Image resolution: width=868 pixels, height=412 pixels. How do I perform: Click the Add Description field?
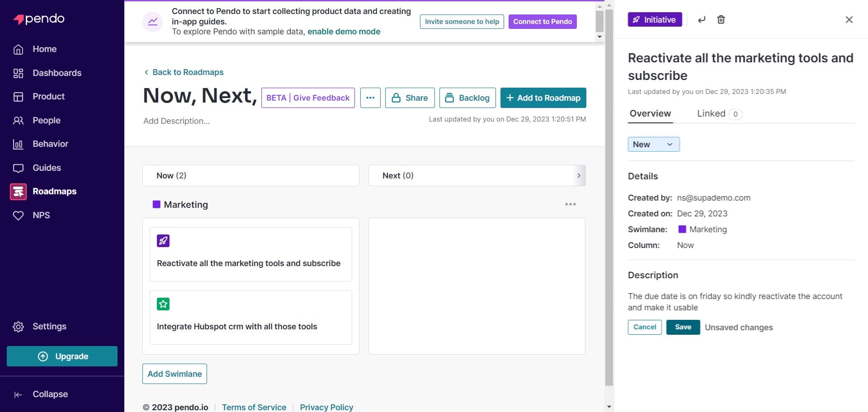click(x=177, y=121)
